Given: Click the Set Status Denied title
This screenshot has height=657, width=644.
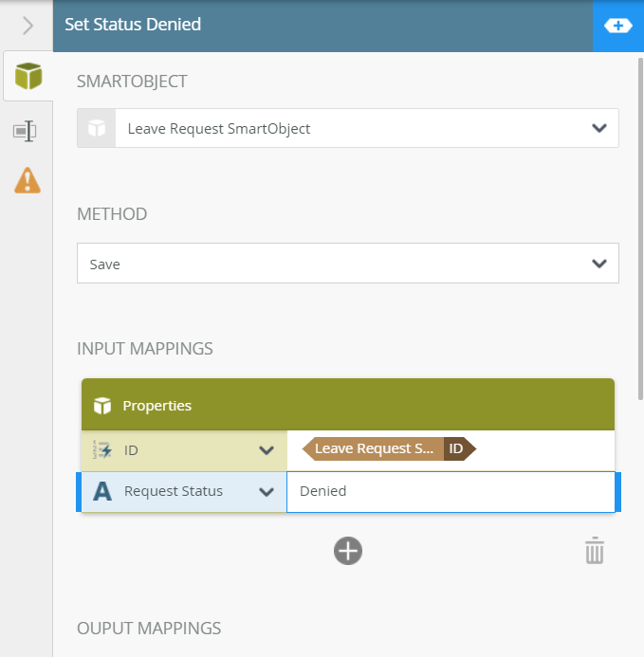Looking at the screenshot, I should [x=133, y=25].
